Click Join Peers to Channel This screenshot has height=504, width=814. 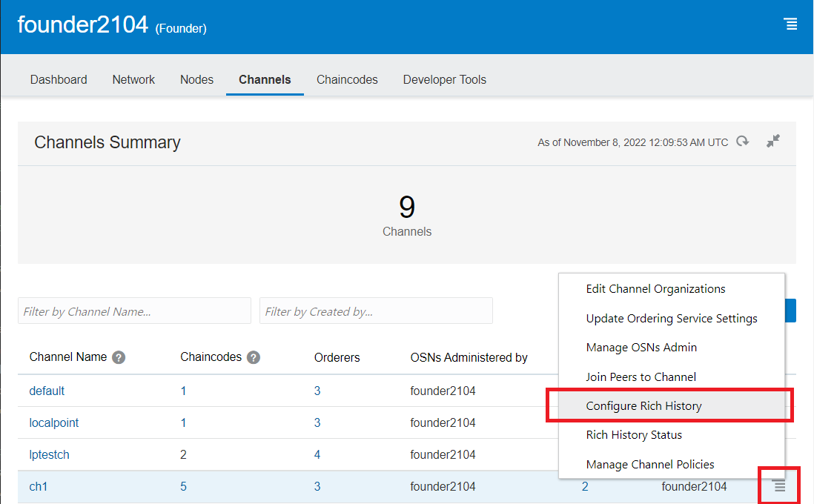[x=641, y=377]
